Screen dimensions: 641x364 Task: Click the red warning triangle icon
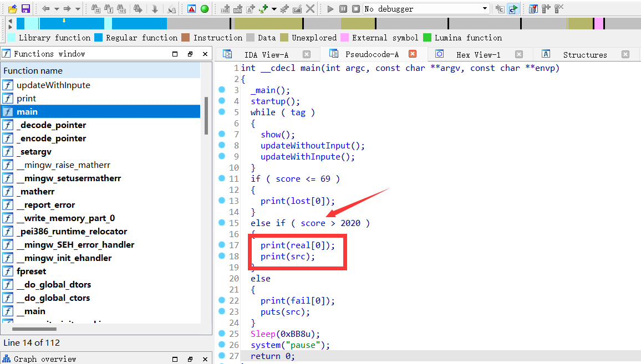[191, 9]
